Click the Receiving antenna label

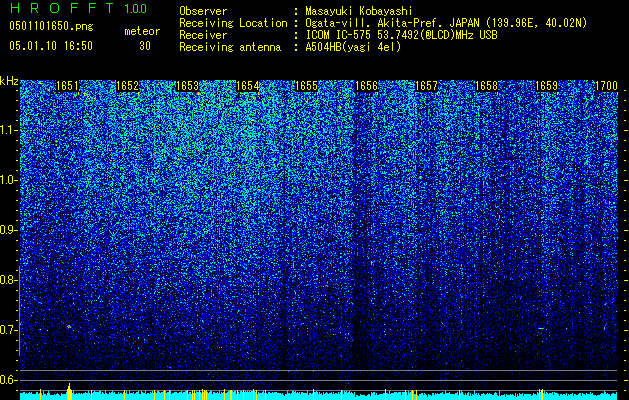pos(230,47)
